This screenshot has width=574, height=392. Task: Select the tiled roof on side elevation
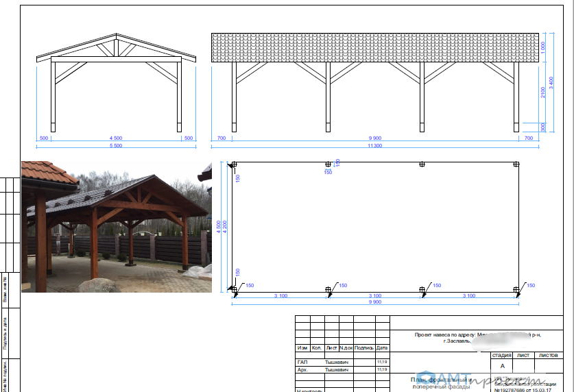tap(374, 47)
